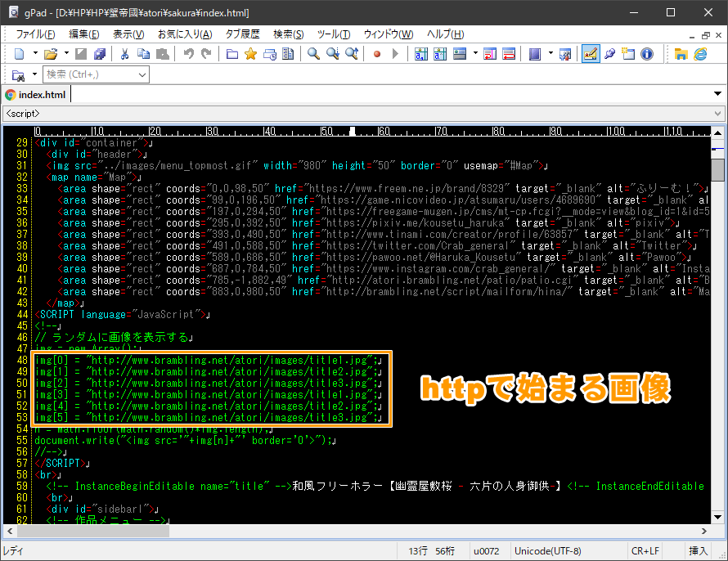Viewport: 728px width, 561px height.
Task: Click line number 44 in the gutter
Action: point(22,315)
